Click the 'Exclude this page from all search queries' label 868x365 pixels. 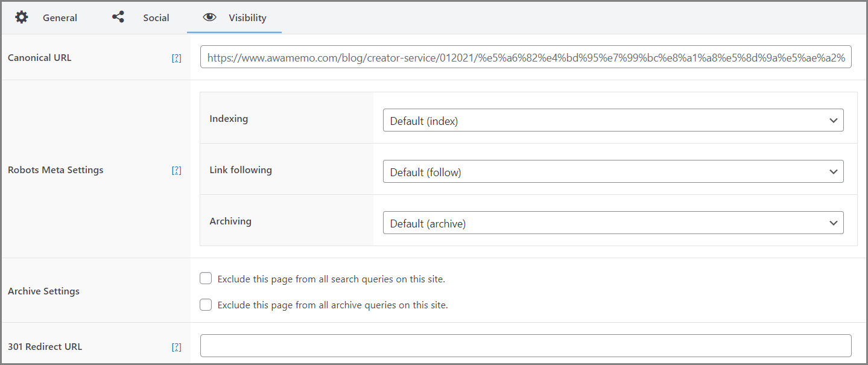(x=331, y=279)
